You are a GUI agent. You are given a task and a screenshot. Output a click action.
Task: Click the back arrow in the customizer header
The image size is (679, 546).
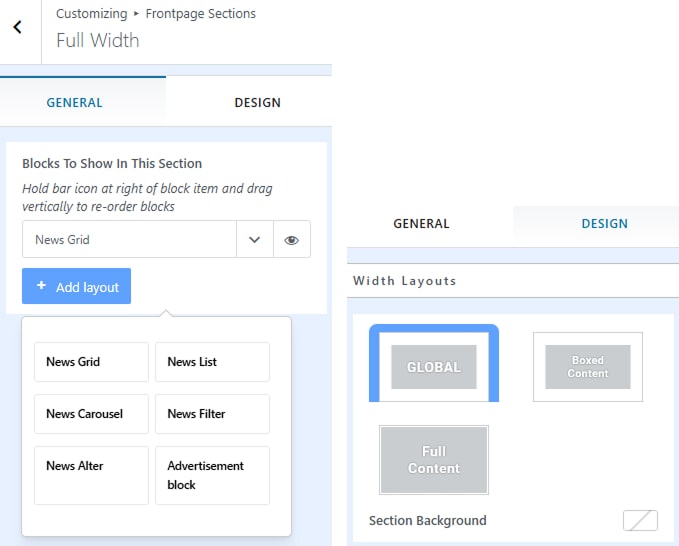18,28
